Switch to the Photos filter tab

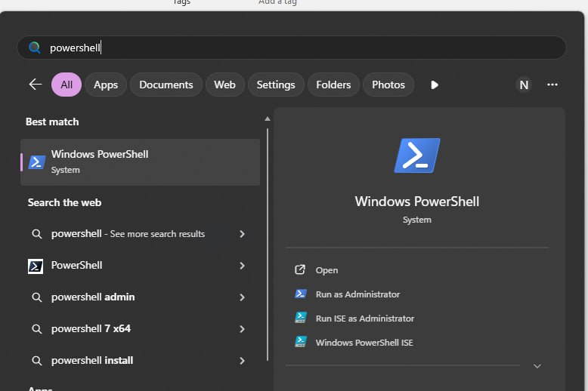click(388, 85)
